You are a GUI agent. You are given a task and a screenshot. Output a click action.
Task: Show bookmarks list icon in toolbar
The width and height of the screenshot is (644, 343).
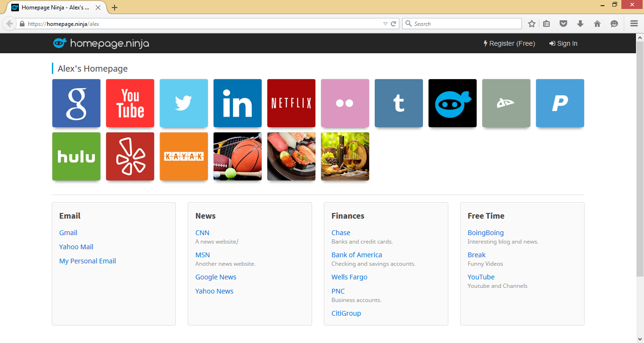pyautogui.click(x=546, y=24)
